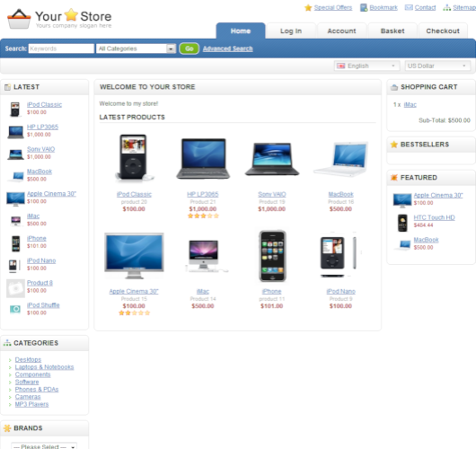Open HTC Touch HD featured link
Screen dimensions: 476x449
(434, 217)
